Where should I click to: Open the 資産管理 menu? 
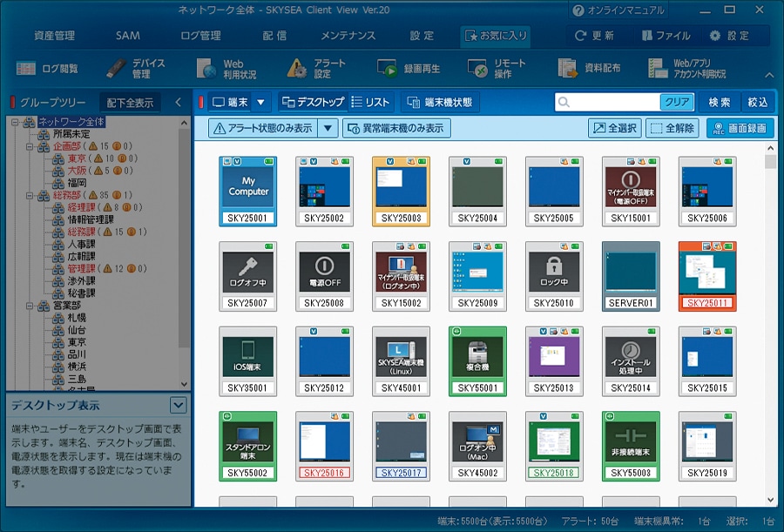point(54,36)
